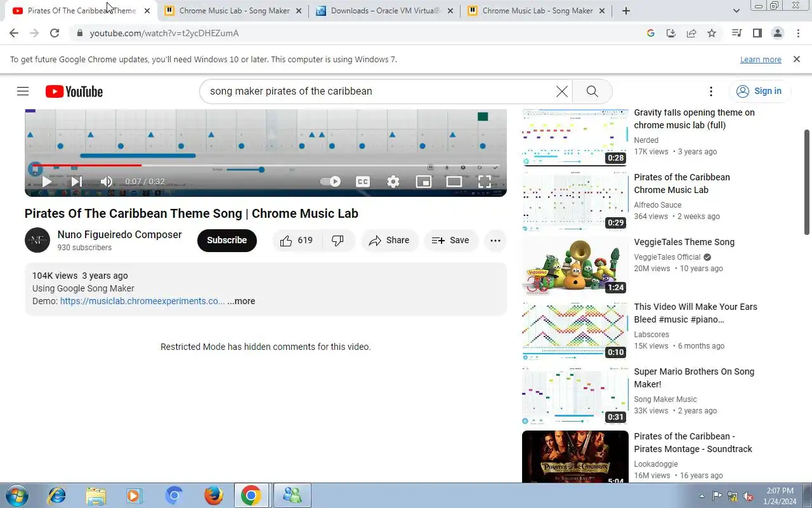This screenshot has width=812, height=508.
Task: Open YouTube settings three-dot menu
Action: pos(711,91)
